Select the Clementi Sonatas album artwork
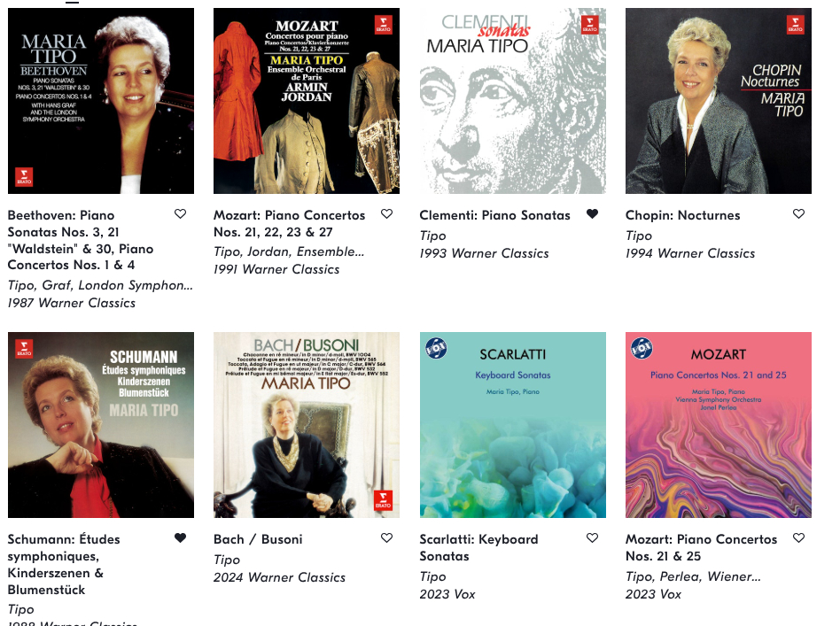This screenshot has width=840, height=626. pyautogui.click(x=513, y=101)
